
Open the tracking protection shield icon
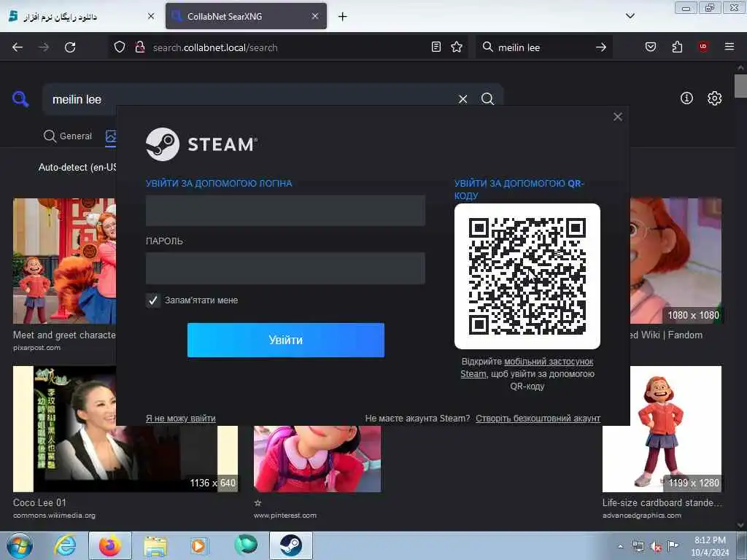[120, 47]
